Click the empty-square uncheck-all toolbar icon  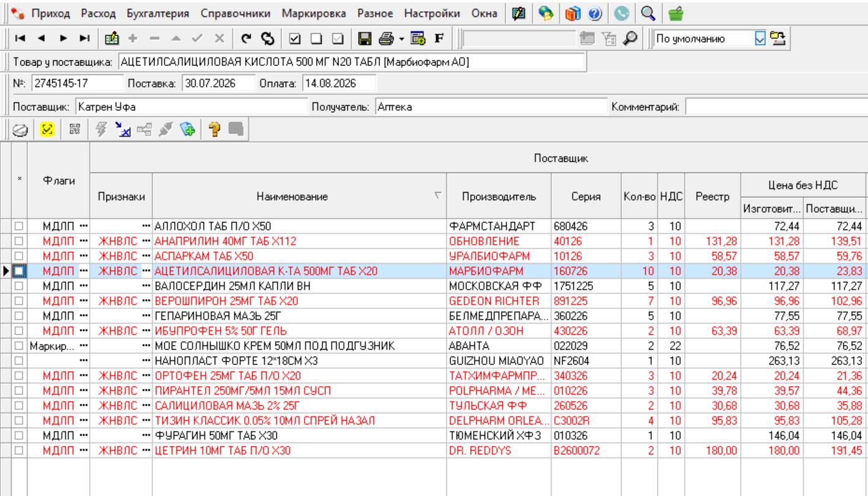[316, 39]
